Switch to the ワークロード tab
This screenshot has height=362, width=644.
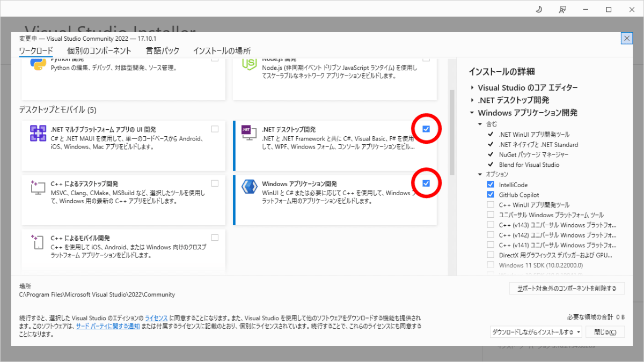tap(36, 51)
